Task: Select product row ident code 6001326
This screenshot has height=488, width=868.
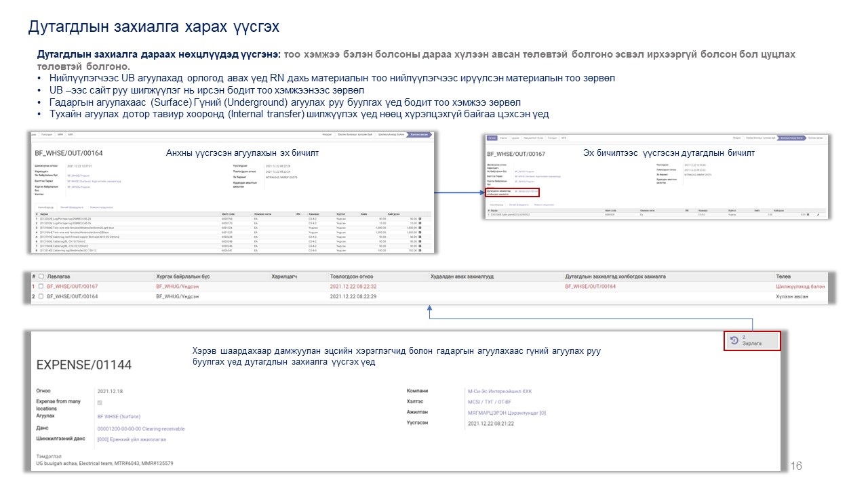Action: pos(226,228)
